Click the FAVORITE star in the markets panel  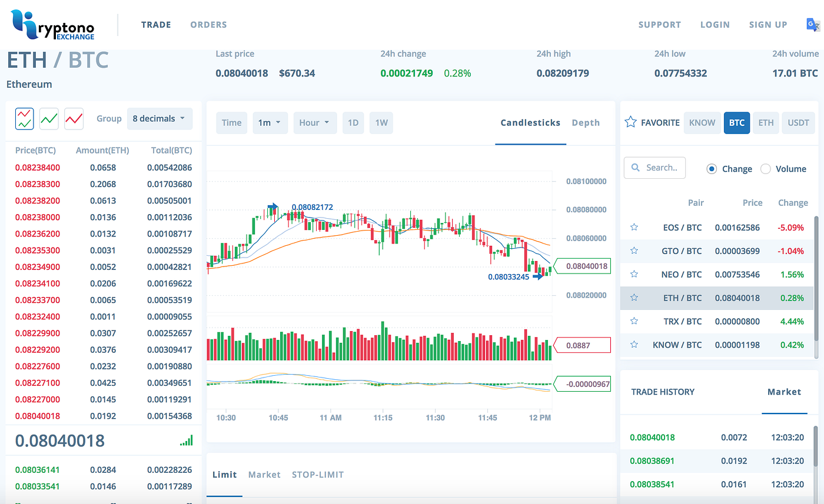tap(630, 122)
